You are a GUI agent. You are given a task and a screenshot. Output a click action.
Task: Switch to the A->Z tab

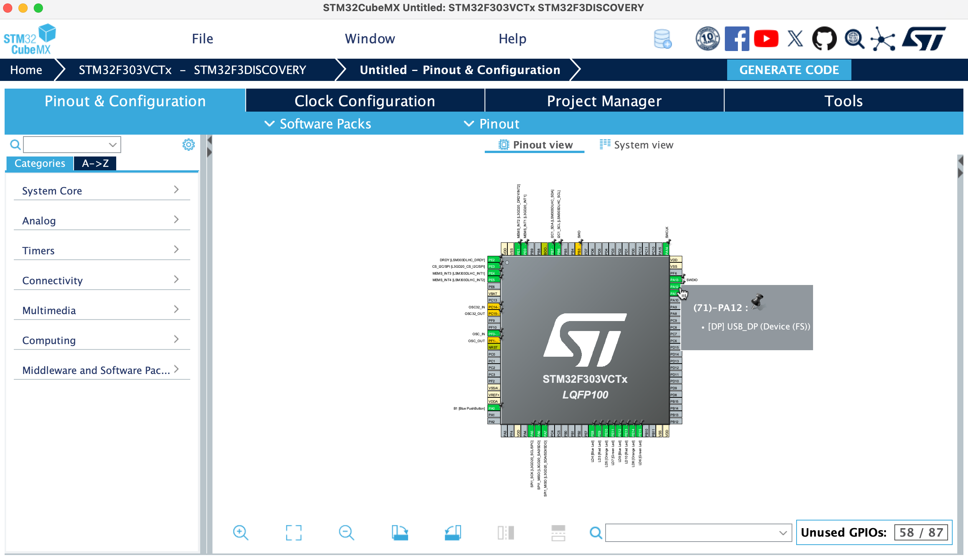(95, 163)
